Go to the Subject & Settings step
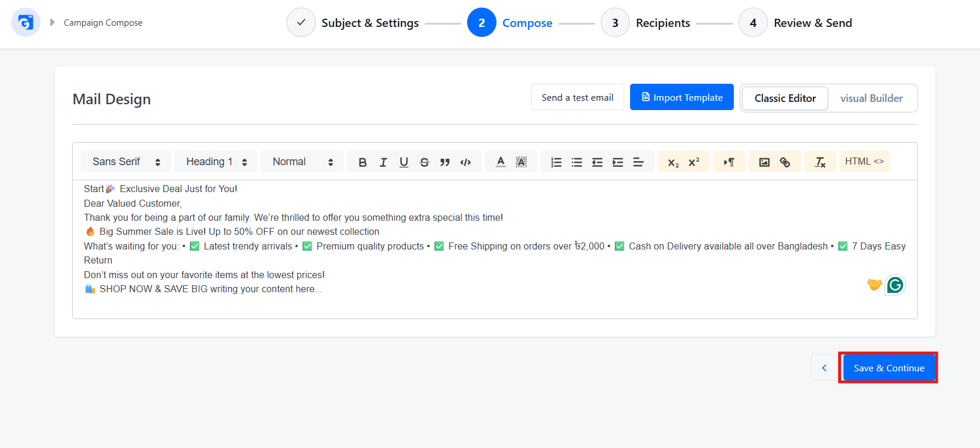Screen dimensions: 980x448 353,23
